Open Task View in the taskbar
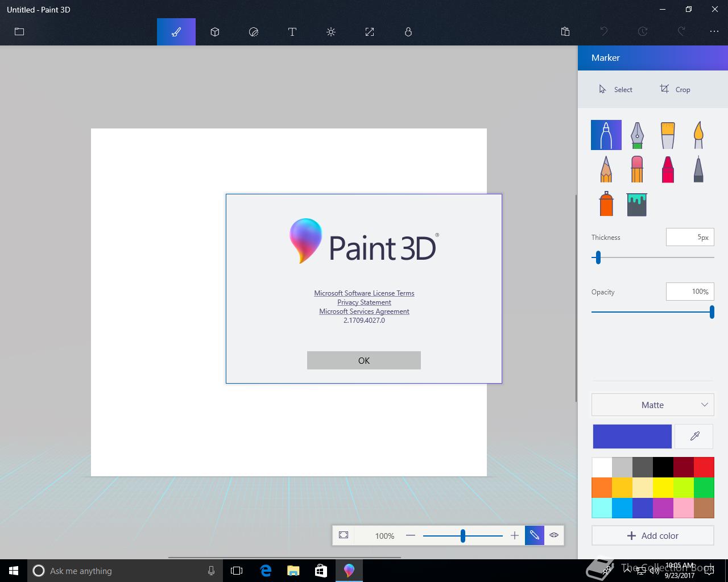Screen dimensions: 728x582 [x=237, y=571]
